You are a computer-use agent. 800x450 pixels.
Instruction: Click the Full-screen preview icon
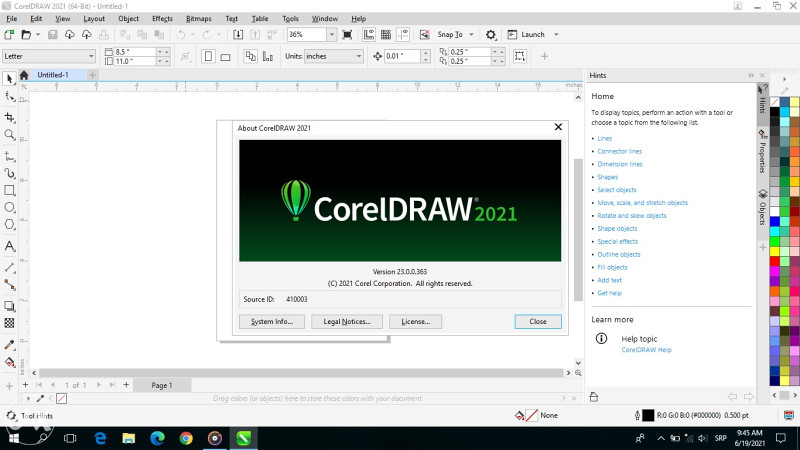347,34
